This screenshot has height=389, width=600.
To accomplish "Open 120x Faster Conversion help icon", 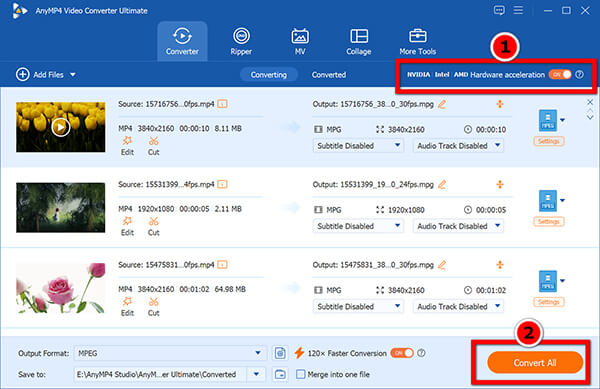I will coord(421,353).
